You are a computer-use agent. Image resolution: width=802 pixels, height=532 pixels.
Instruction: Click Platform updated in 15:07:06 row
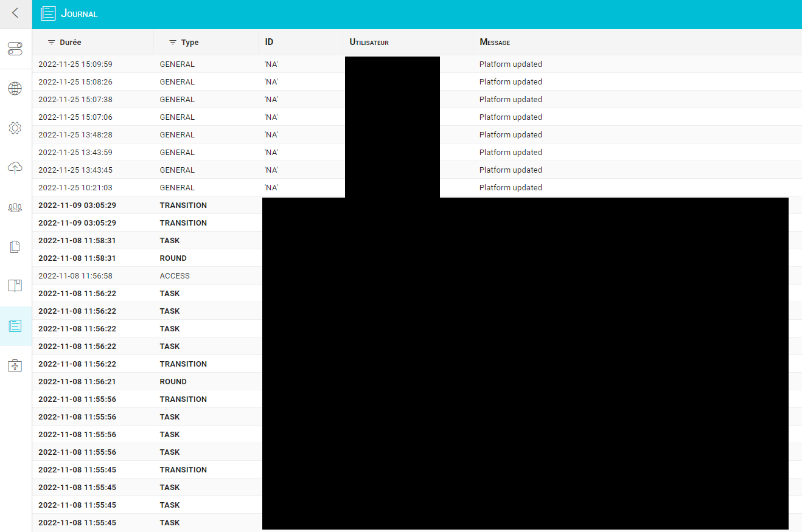coord(511,117)
